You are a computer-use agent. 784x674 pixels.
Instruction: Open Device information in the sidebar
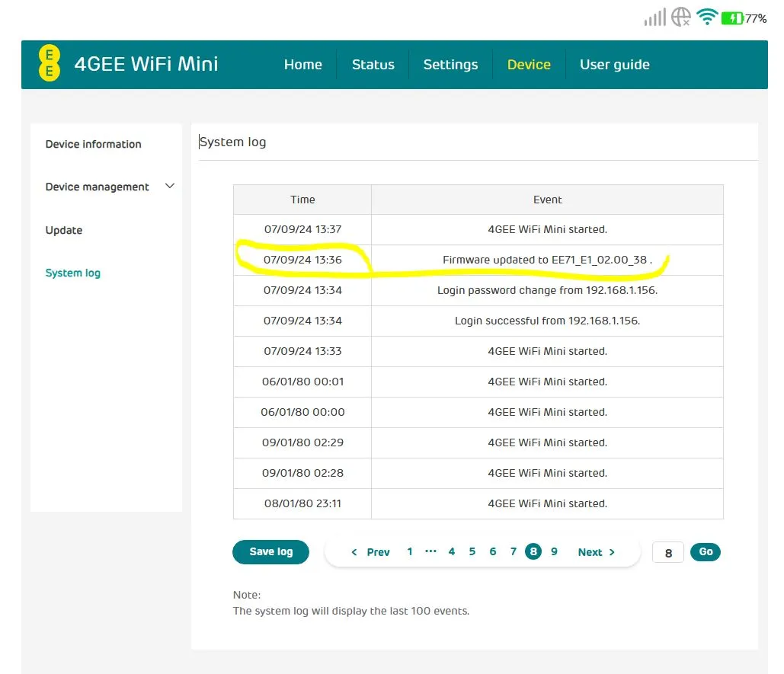pyautogui.click(x=92, y=144)
